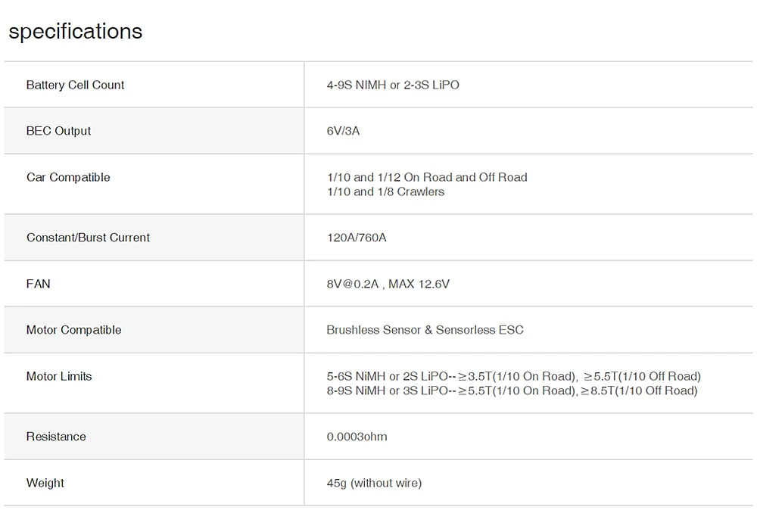Click the Battery Cell Count label
Screen dimensions: 757x532
click(75, 85)
